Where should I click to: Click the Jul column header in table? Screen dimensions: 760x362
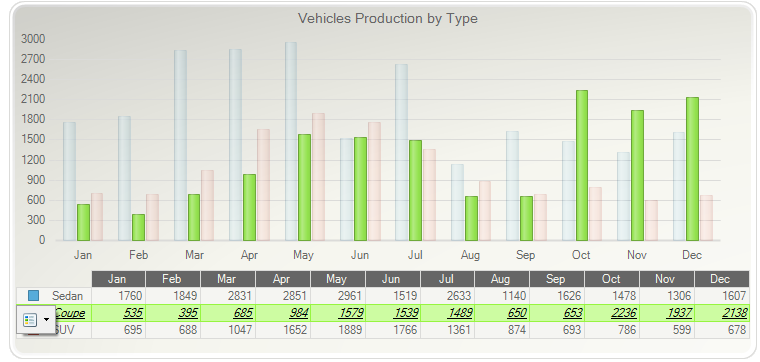coord(447,279)
